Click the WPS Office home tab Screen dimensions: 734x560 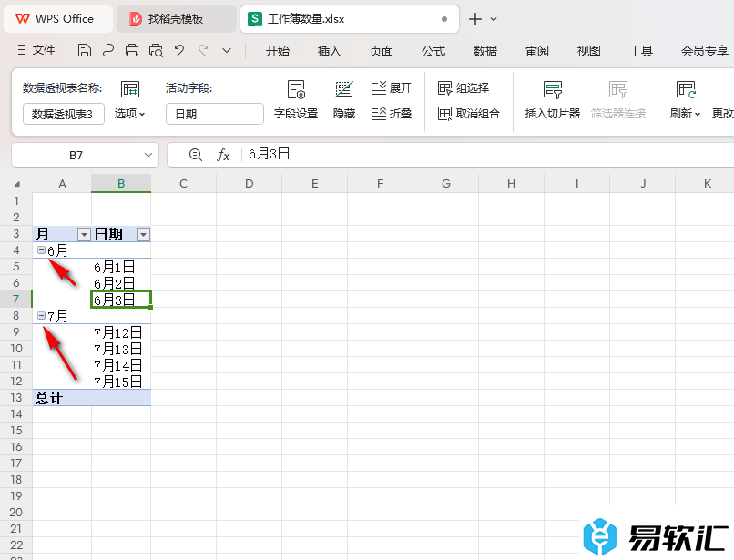click(58, 19)
